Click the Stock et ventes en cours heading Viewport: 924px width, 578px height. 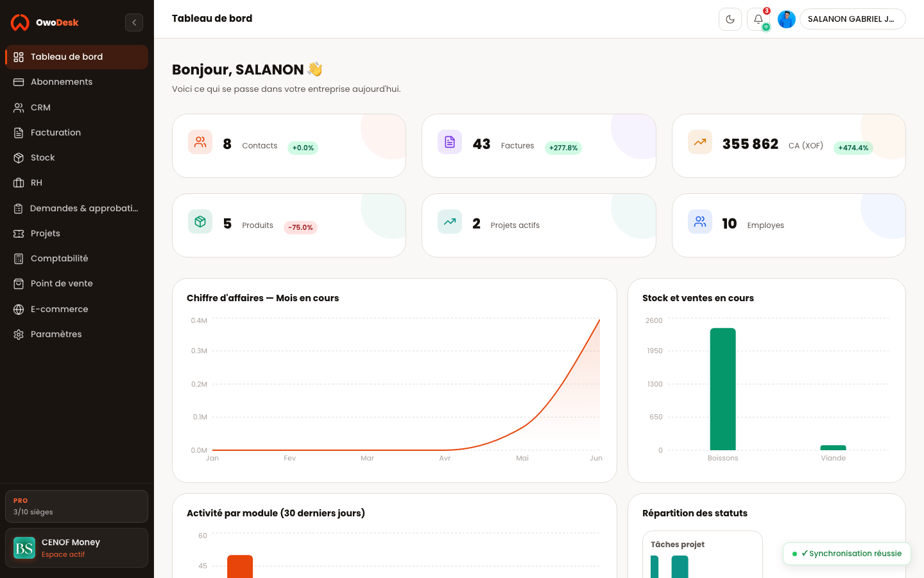(x=698, y=298)
